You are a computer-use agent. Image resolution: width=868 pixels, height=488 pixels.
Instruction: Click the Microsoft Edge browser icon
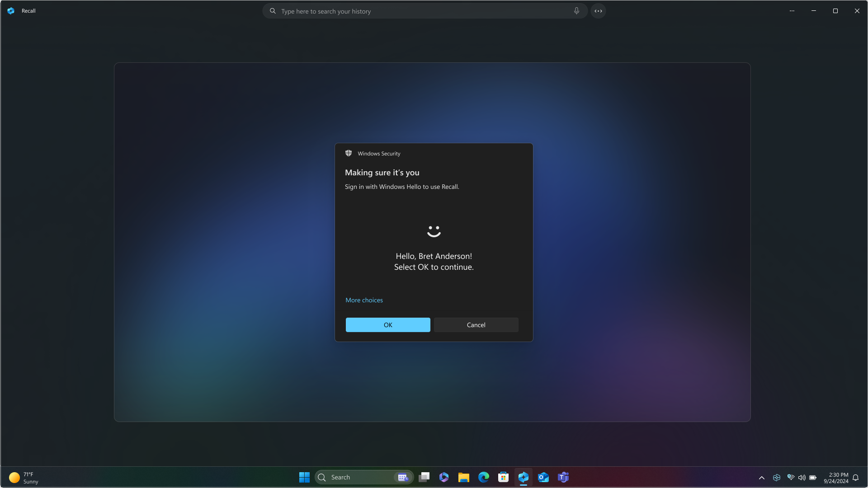pos(483,477)
